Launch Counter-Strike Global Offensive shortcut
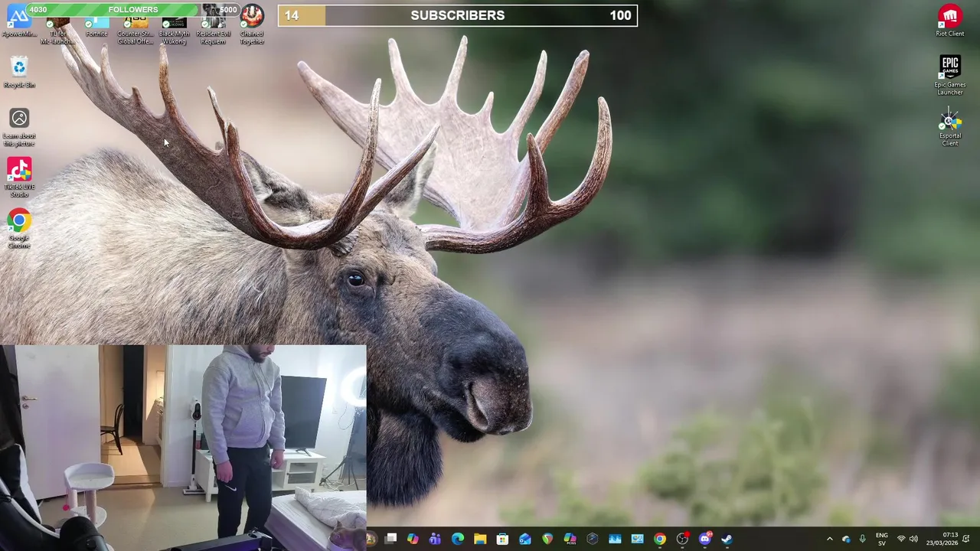This screenshot has width=980, height=551. click(x=136, y=29)
